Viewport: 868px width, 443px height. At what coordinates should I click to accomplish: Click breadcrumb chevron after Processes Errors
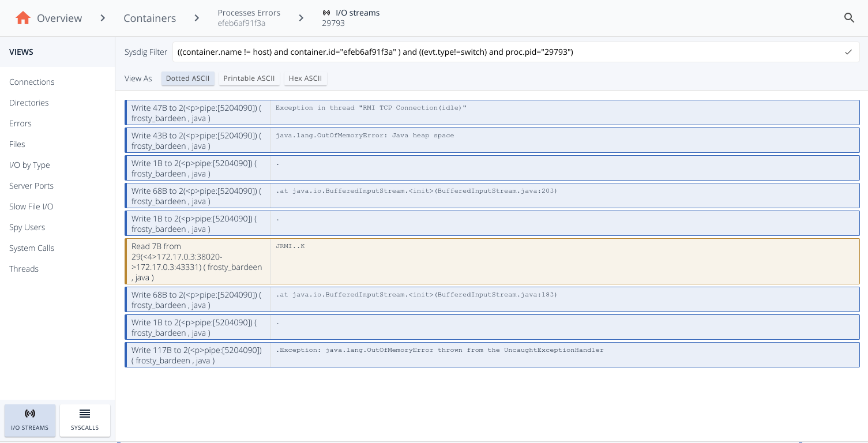coord(301,18)
